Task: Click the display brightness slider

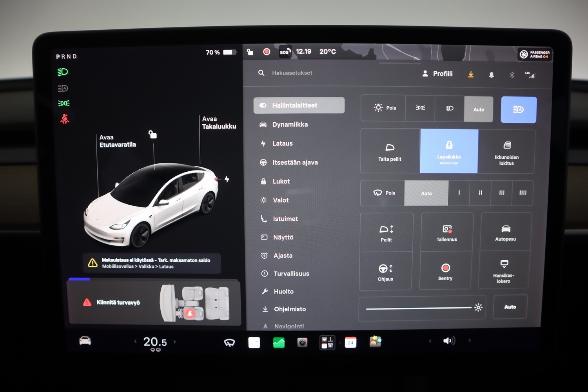Action: pos(422,309)
